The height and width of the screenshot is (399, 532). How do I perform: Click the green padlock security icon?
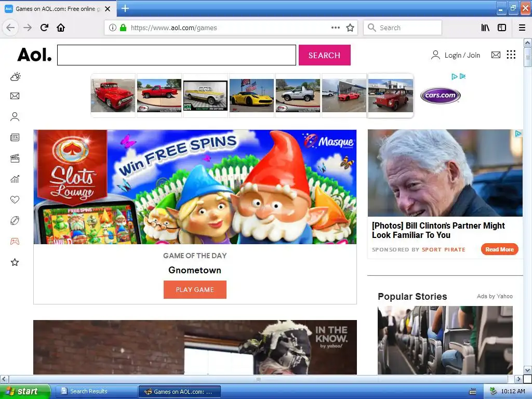click(123, 28)
